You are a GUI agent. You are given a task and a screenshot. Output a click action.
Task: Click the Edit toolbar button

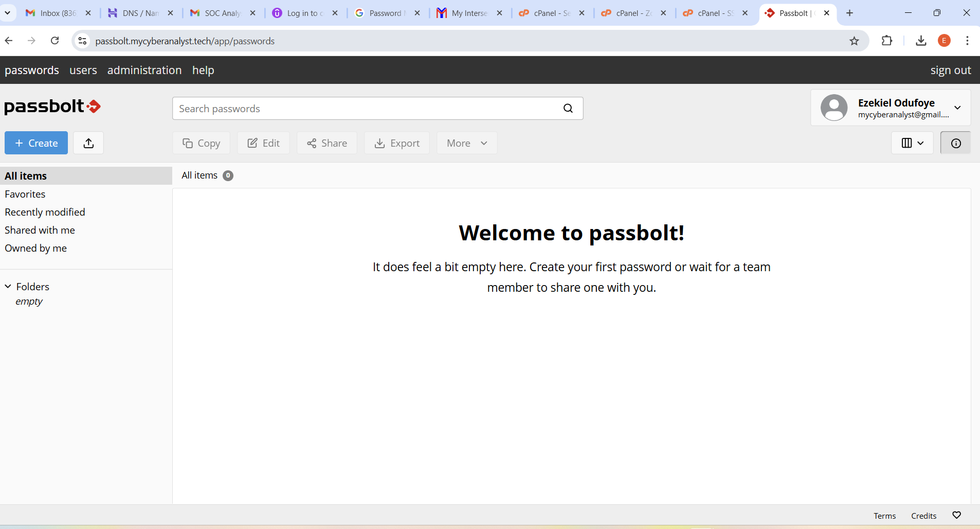(x=263, y=143)
